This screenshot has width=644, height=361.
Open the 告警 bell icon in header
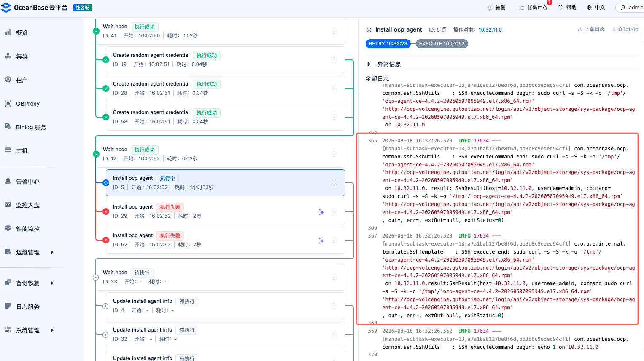[489, 8]
